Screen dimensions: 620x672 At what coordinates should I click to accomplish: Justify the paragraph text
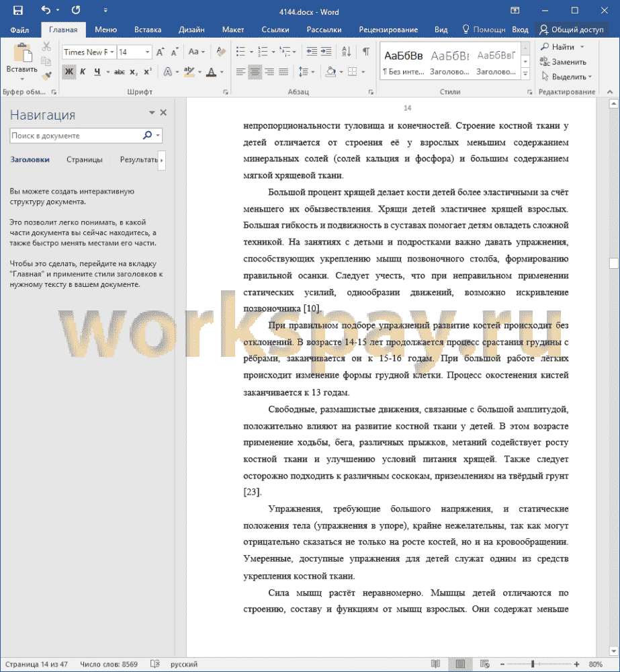point(283,72)
